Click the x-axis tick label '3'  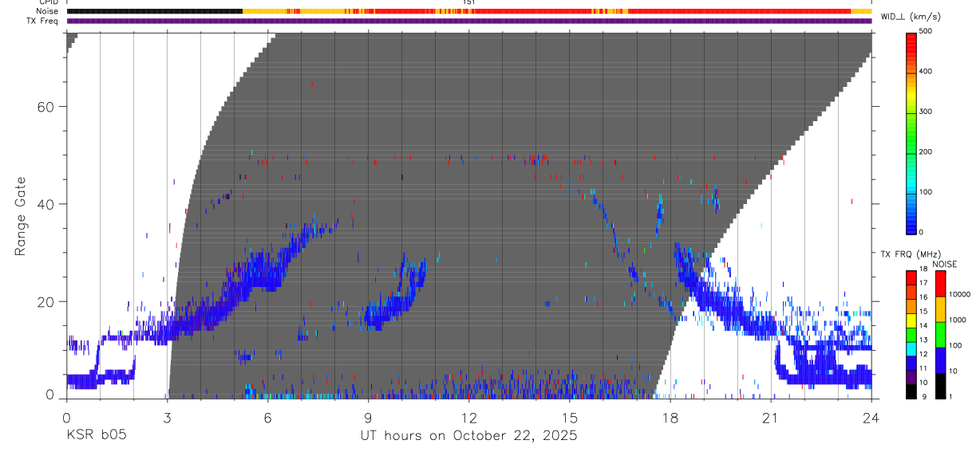pyautogui.click(x=167, y=418)
